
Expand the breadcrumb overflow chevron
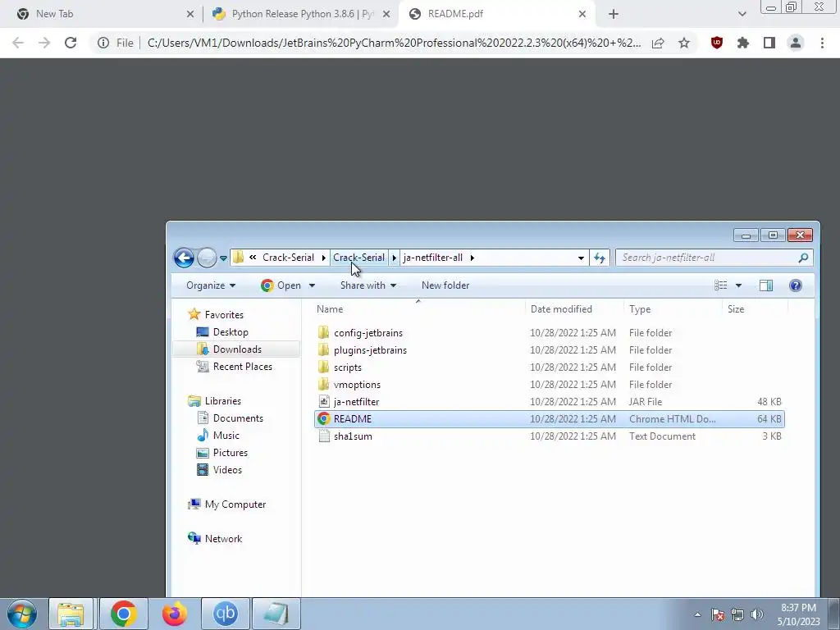[253, 258]
